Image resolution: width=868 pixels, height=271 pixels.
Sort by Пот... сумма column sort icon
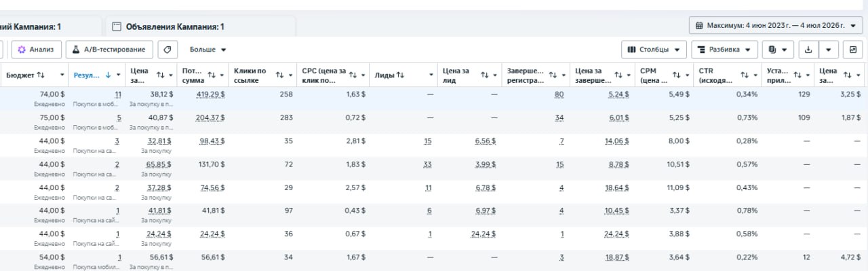[x=212, y=75]
